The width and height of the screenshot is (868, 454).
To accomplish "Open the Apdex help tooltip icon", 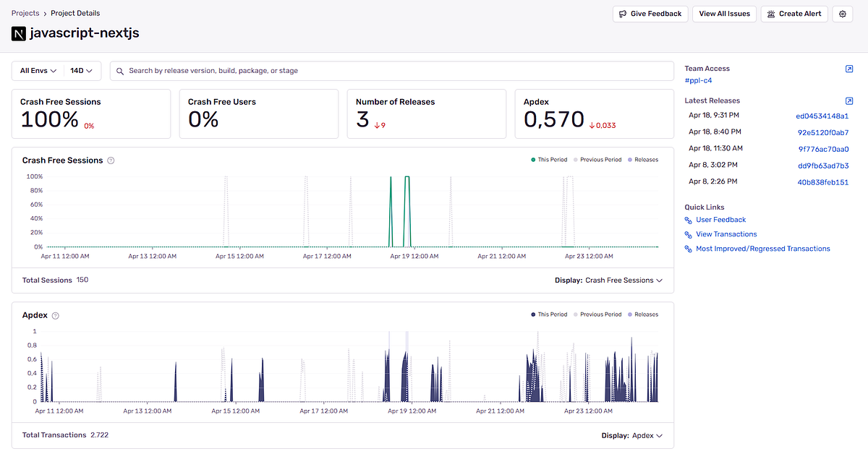I will (56, 315).
